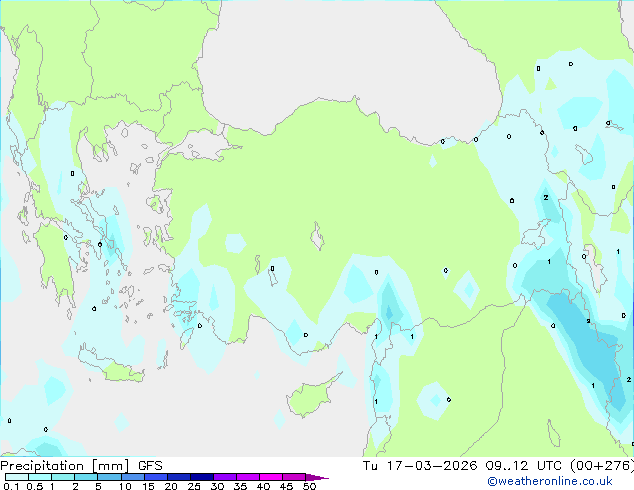Viewport: 634px width, 490px height.
Task: Click the '35' legend scale value
Action: [240, 486]
